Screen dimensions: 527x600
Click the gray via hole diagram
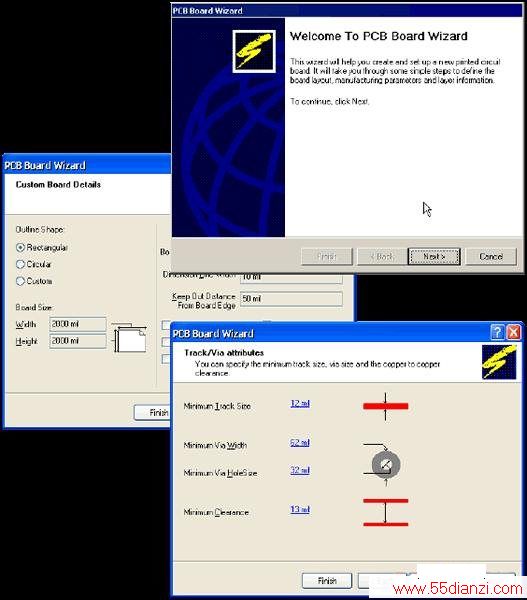click(383, 464)
